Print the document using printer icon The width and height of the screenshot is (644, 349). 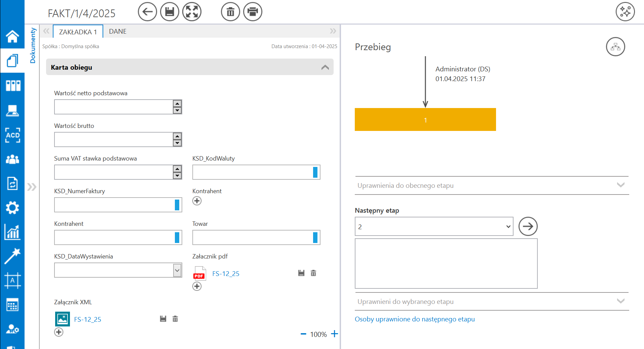[x=253, y=12]
